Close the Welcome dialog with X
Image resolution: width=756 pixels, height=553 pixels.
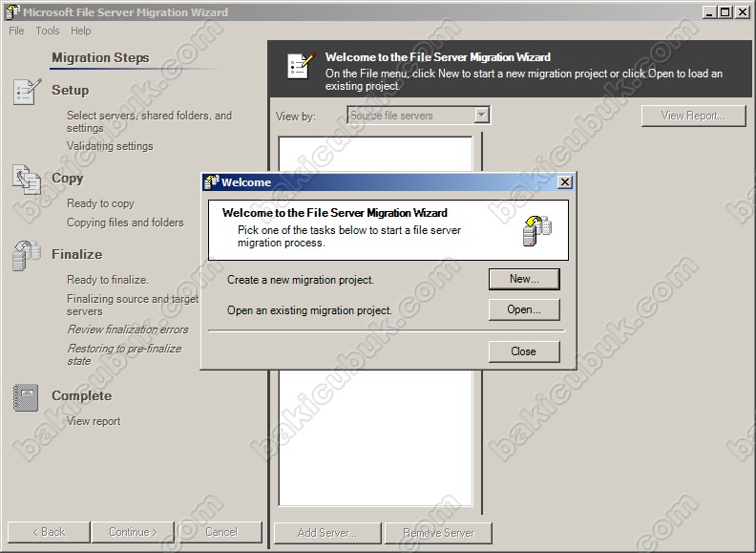click(x=564, y=181)
